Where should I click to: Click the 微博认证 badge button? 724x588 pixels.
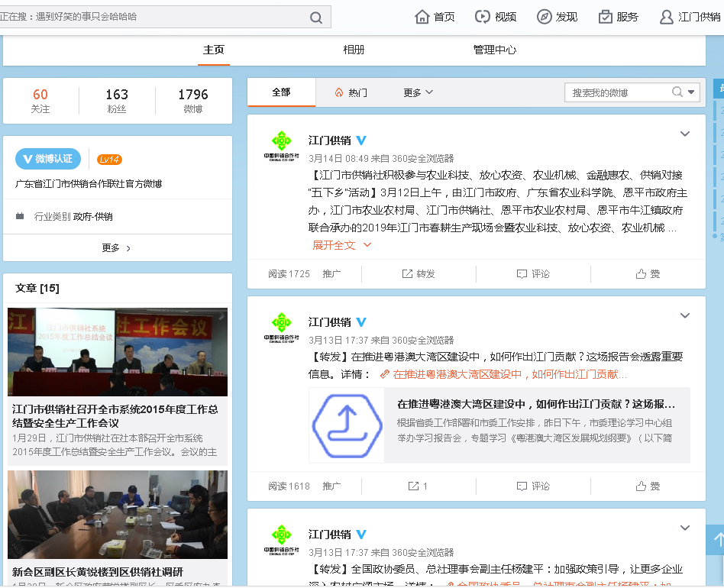point(48,159)
